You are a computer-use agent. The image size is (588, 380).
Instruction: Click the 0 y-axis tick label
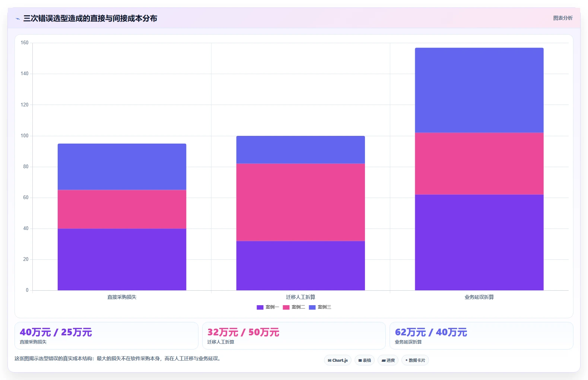[27, 290]
